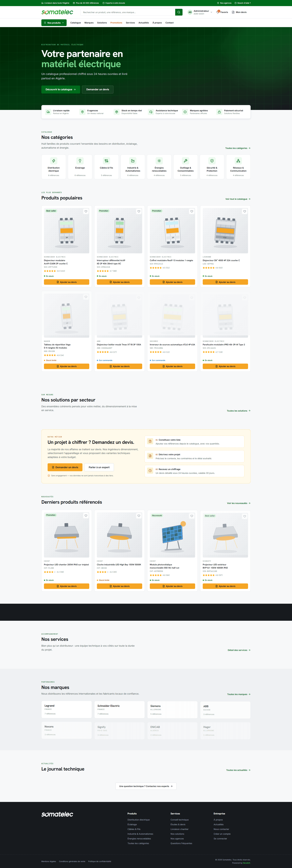Screen dimensions: 292x868
Task: Open Sécurité & Protection shield icon
Action: click(x=212, y=161)
